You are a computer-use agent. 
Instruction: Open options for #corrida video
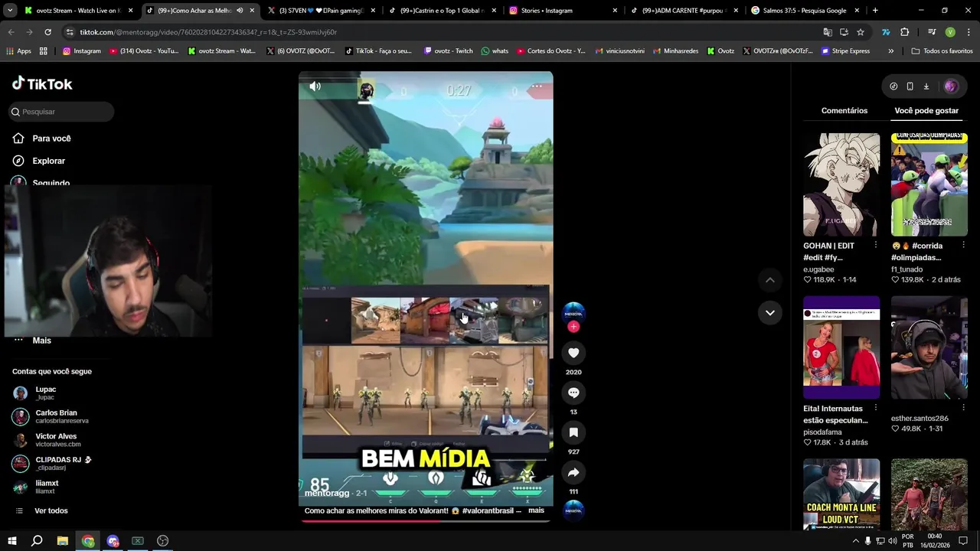pyautogui.click(x=963, y=246)
